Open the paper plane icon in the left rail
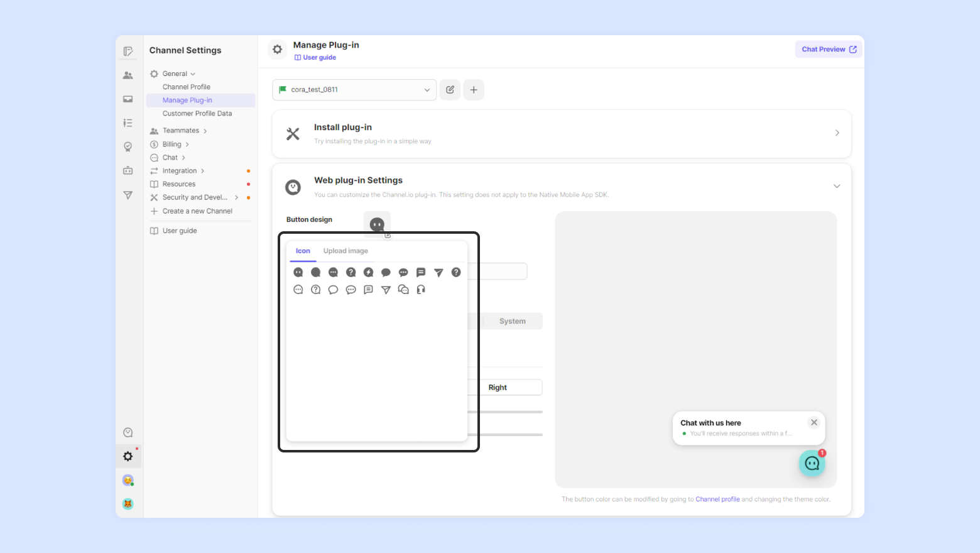 pyautogui.click(x=128, y=195)
